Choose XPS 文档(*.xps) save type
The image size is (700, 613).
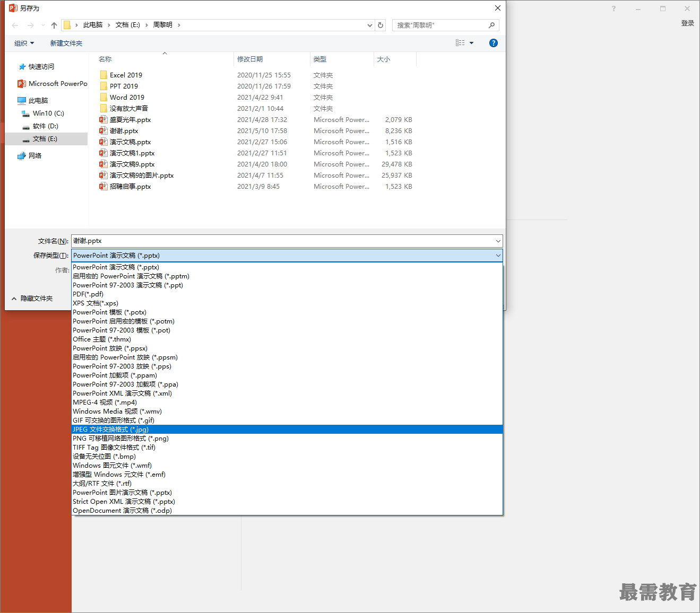pyautogui.click(x=287, y=303)
